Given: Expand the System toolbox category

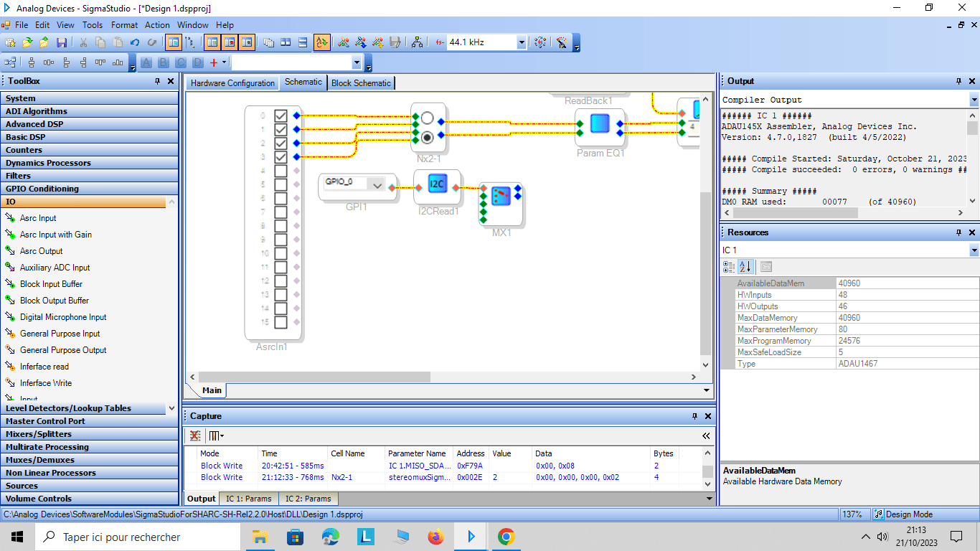Looking at the screenshot, I should tap(90, 98).
